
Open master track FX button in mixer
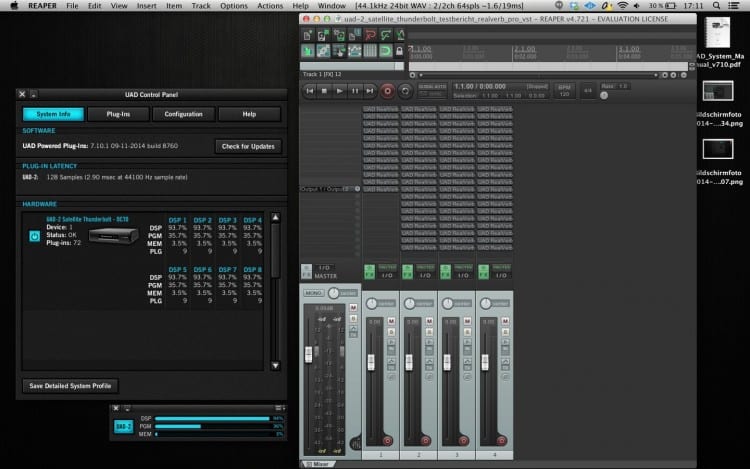306,272
